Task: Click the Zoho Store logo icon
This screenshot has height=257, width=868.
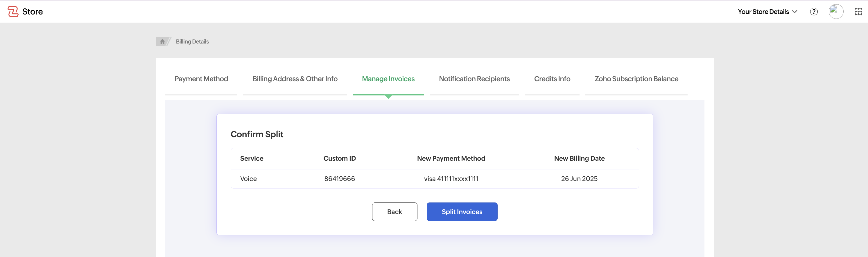Action: [x=13, y=11]
